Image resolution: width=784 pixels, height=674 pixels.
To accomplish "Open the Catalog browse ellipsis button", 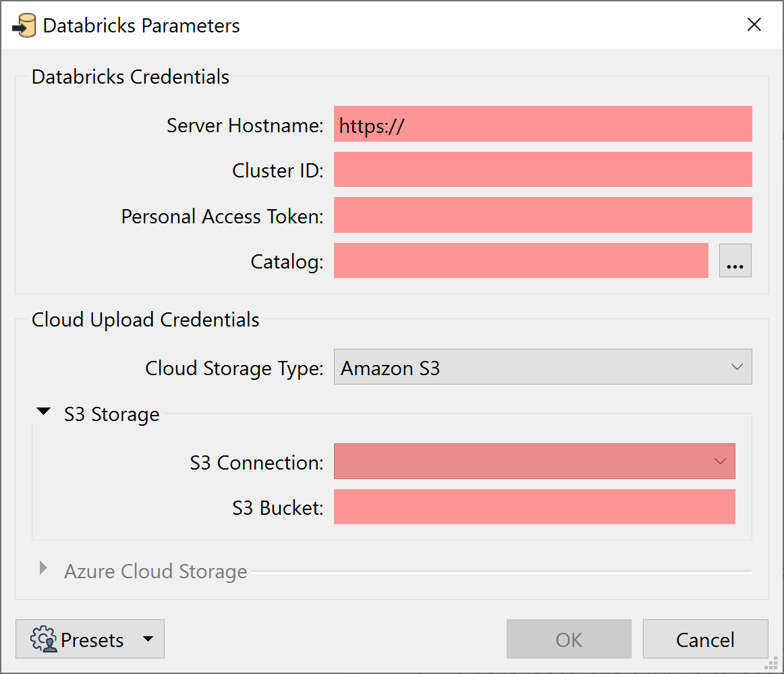I will pyautogui.click(x=735, y=260).
